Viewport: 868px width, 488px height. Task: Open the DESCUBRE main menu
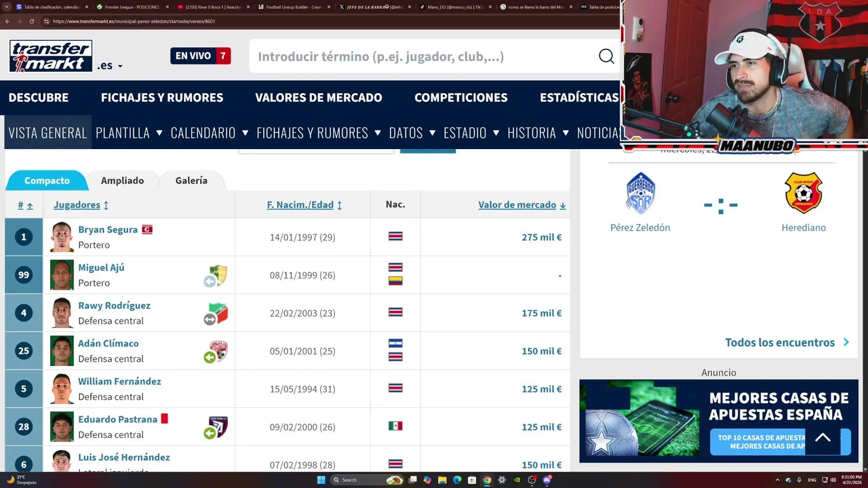pyautogui.click(x=39, y=98)
